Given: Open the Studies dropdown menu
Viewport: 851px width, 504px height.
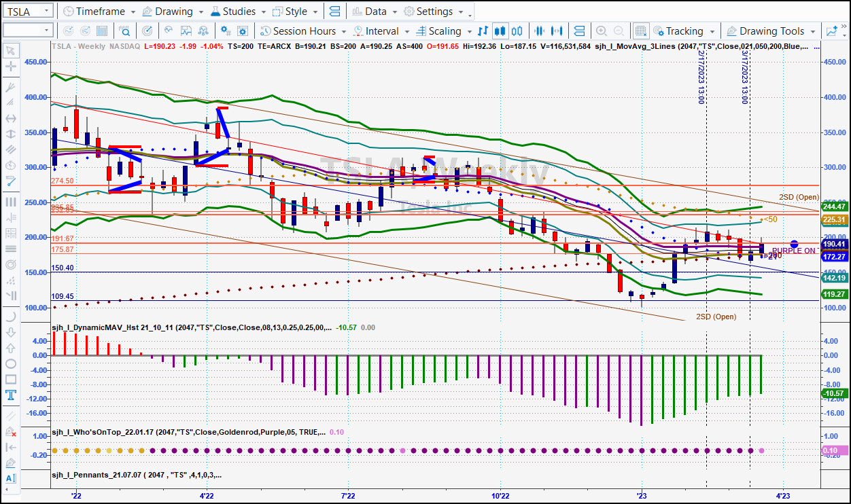Looking at the screenshot, I should point(238,12).
